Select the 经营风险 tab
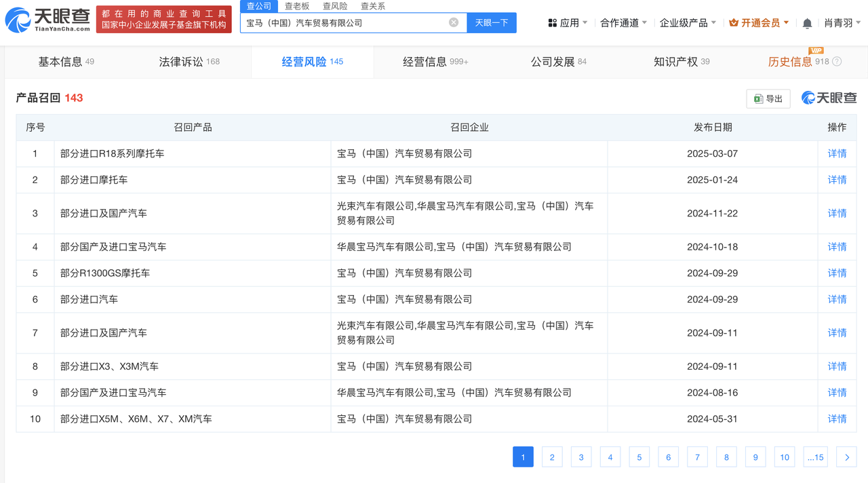The image size is (868, 483). (312, 62)
